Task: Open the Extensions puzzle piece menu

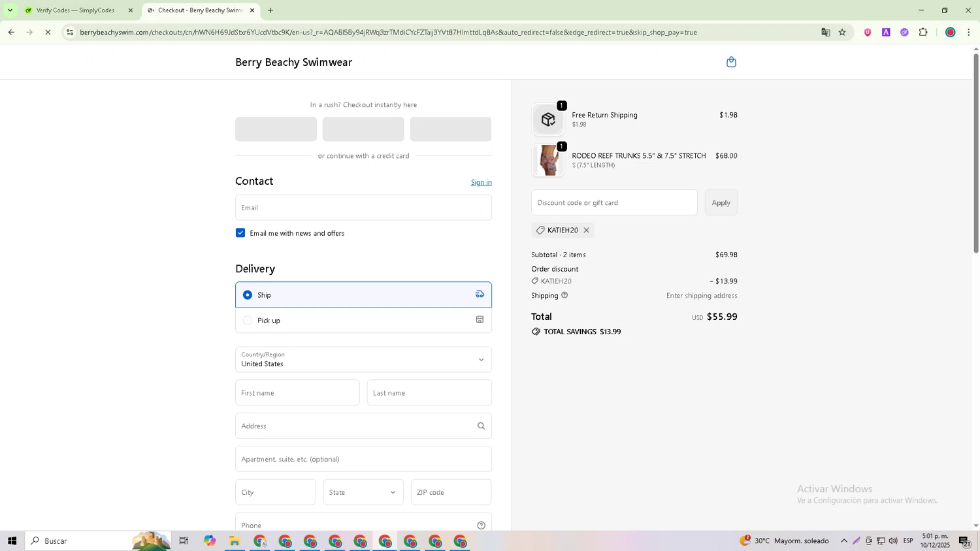Action: coord(923,32)
